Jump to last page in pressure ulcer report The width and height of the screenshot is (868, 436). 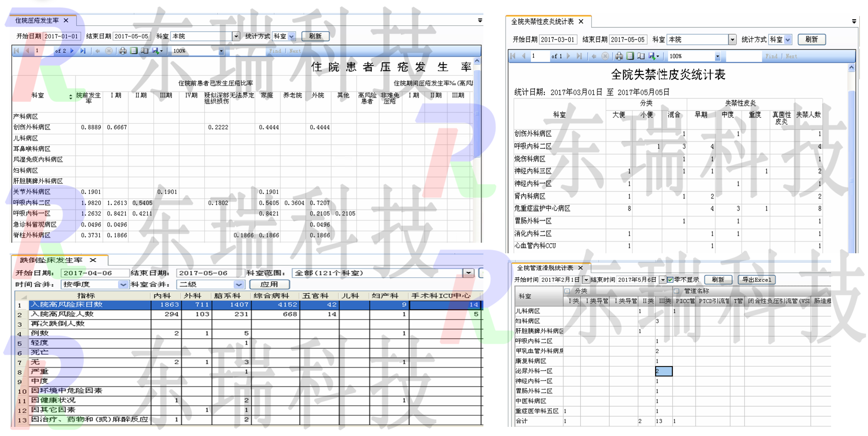83,51
